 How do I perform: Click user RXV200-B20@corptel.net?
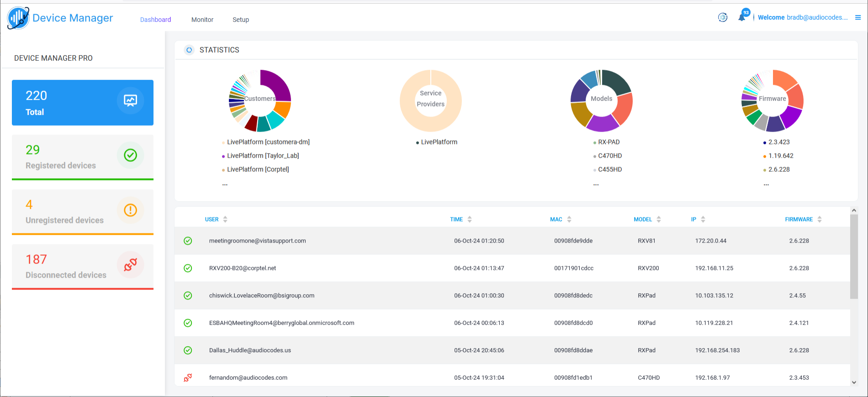243,268
